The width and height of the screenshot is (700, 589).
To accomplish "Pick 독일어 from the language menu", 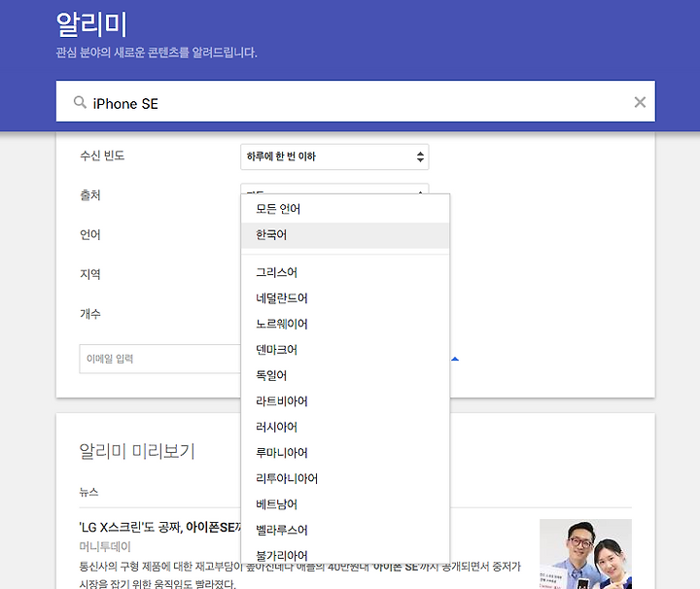I will (x=345, y=376).
